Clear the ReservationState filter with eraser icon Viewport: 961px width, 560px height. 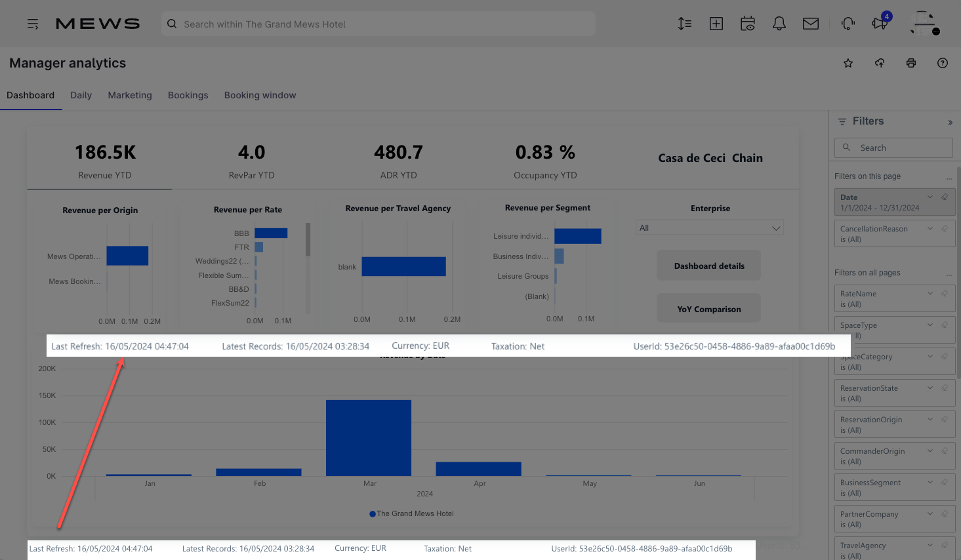[945, 388]
